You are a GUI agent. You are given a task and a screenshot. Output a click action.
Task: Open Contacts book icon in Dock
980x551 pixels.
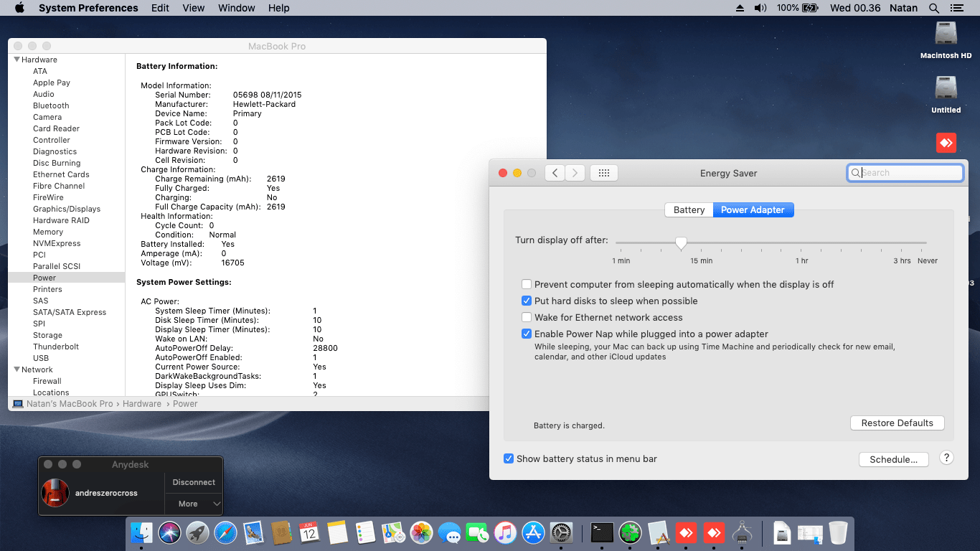(x=281, y=532)
